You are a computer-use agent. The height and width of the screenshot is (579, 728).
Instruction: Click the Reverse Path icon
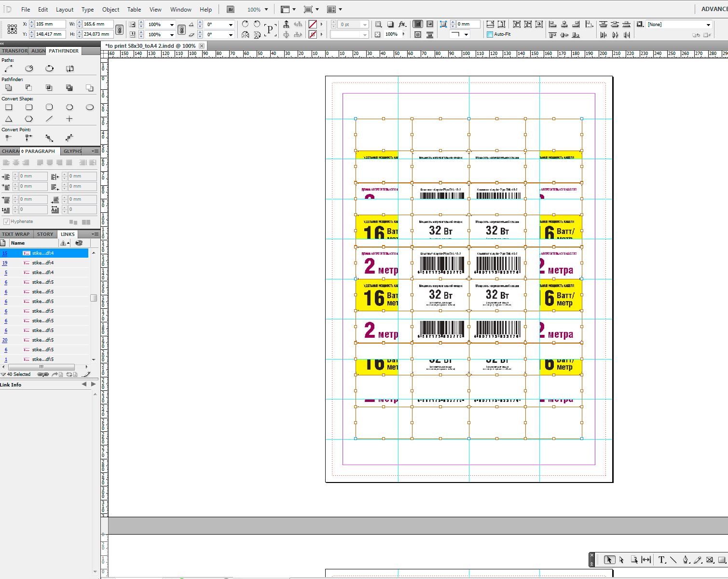[x=69, y=69]
